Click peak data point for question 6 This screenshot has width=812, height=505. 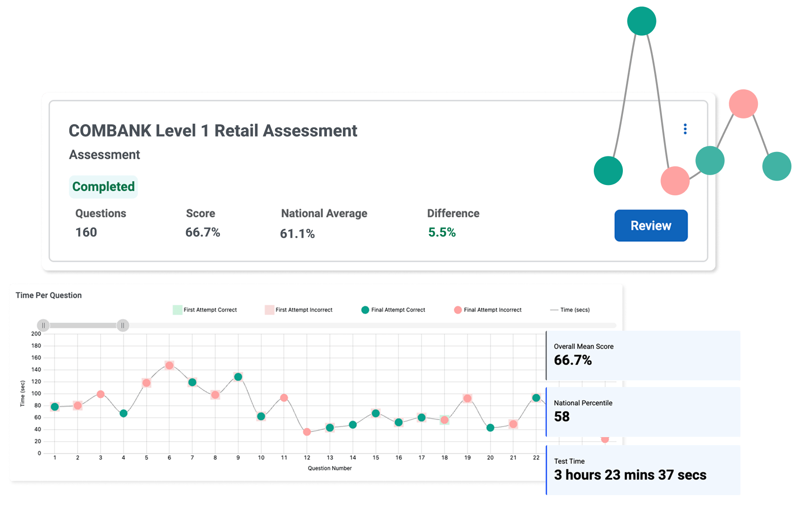169,366
